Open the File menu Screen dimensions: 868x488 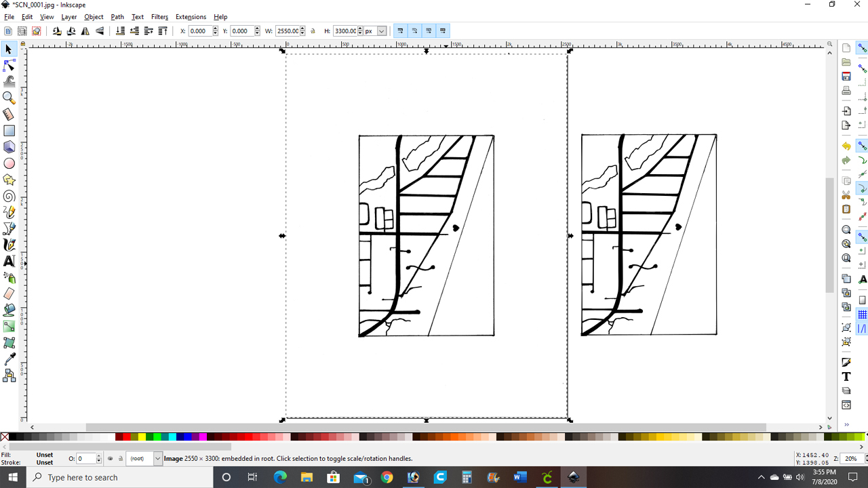click(x=9, y=17)
